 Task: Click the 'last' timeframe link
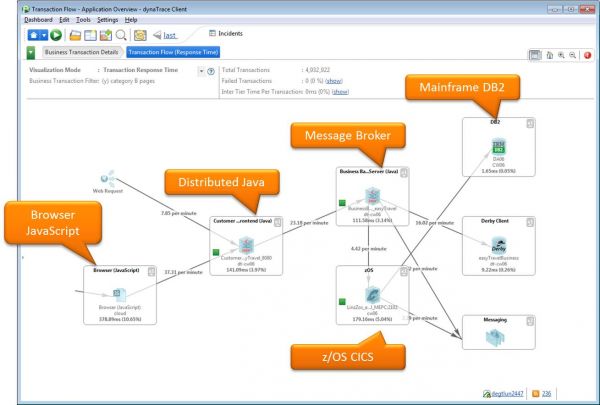click(x=170, y=36)
